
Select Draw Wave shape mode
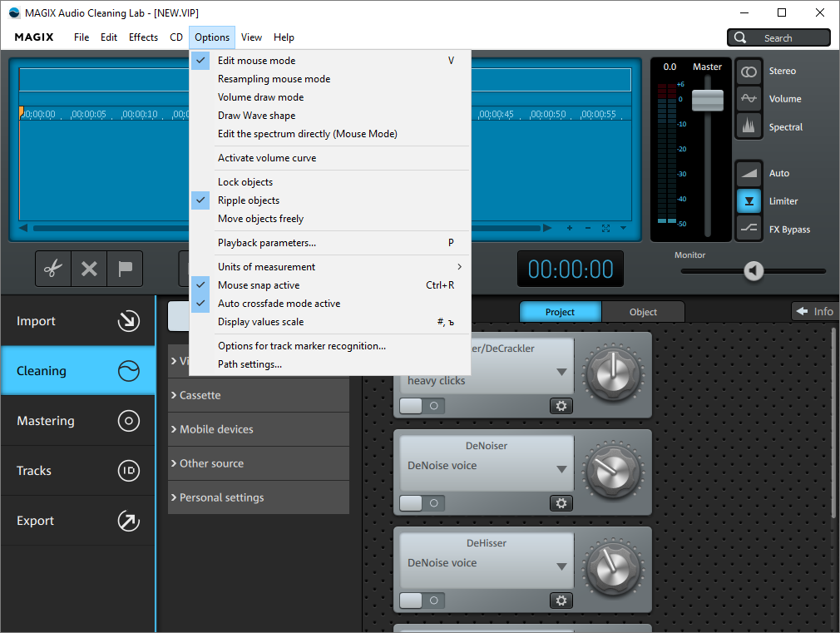pyautogui.click(x=330, y=116)
